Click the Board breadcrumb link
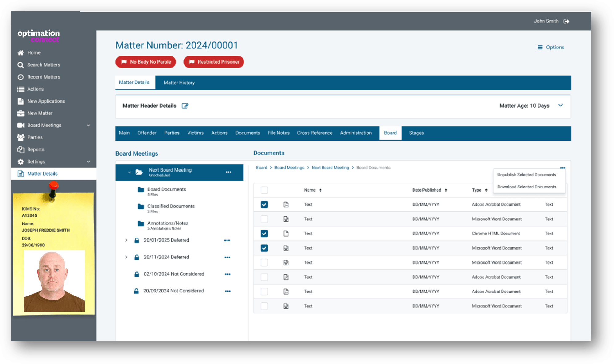The height and width of the screenshot is (364, 614). click(x=262, y=168)
